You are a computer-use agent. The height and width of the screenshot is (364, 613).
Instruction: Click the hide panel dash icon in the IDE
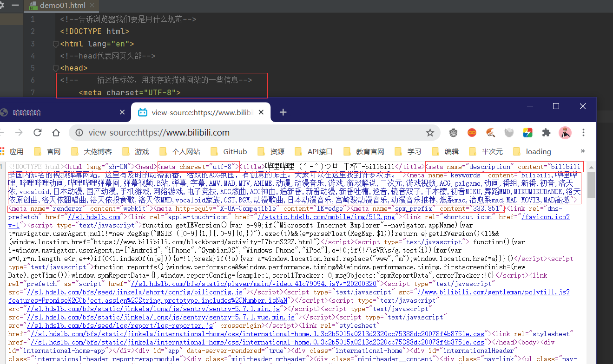(15, 6)
